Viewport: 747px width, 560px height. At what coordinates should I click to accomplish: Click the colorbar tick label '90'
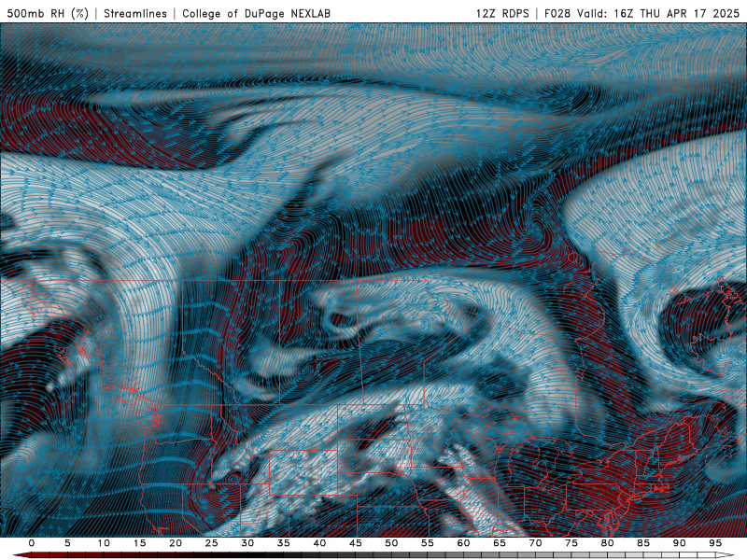tap(680, 543)
